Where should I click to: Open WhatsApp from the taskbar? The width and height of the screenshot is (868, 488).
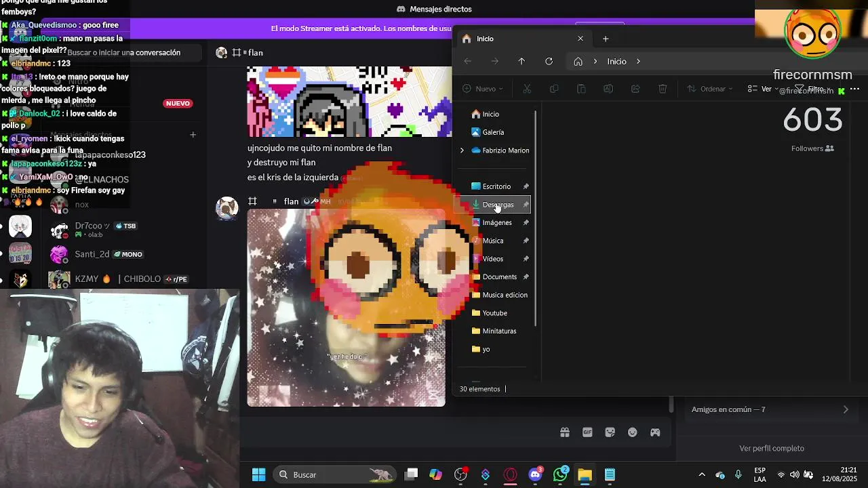560,474
